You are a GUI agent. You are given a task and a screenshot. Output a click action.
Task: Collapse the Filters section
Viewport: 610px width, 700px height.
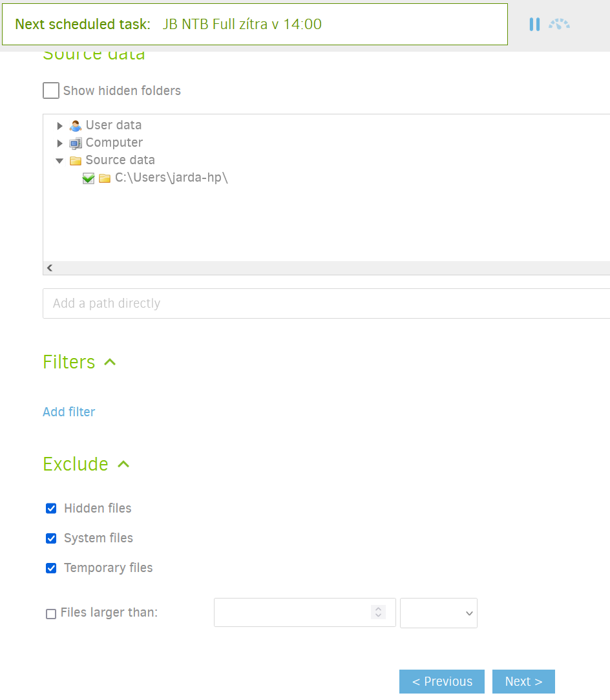(x=109, y=362)
